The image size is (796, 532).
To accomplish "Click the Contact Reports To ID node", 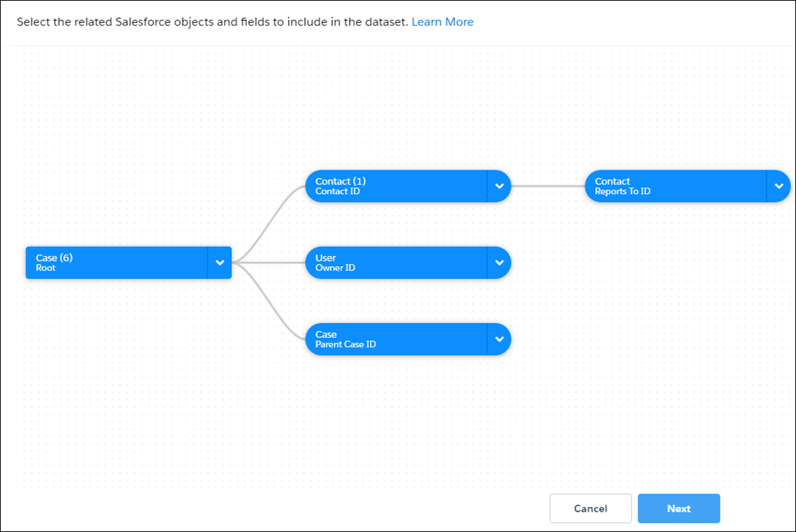I will (x=675, y=186).
